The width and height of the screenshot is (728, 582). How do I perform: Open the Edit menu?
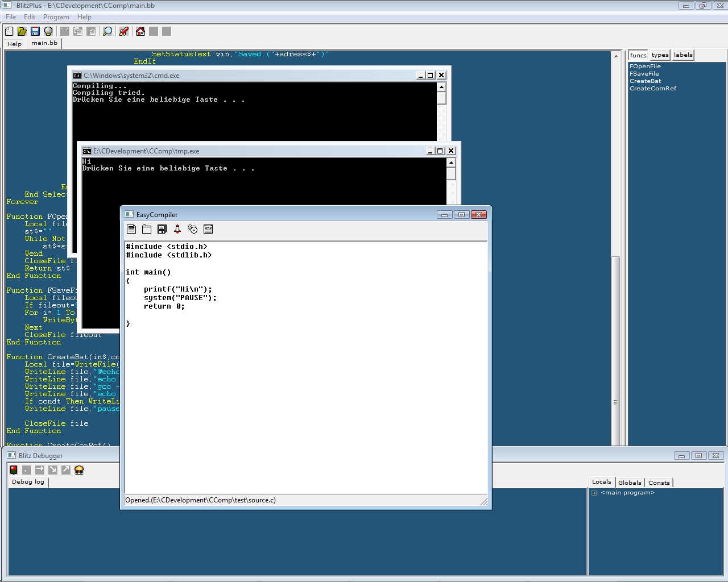coord(30,17)
